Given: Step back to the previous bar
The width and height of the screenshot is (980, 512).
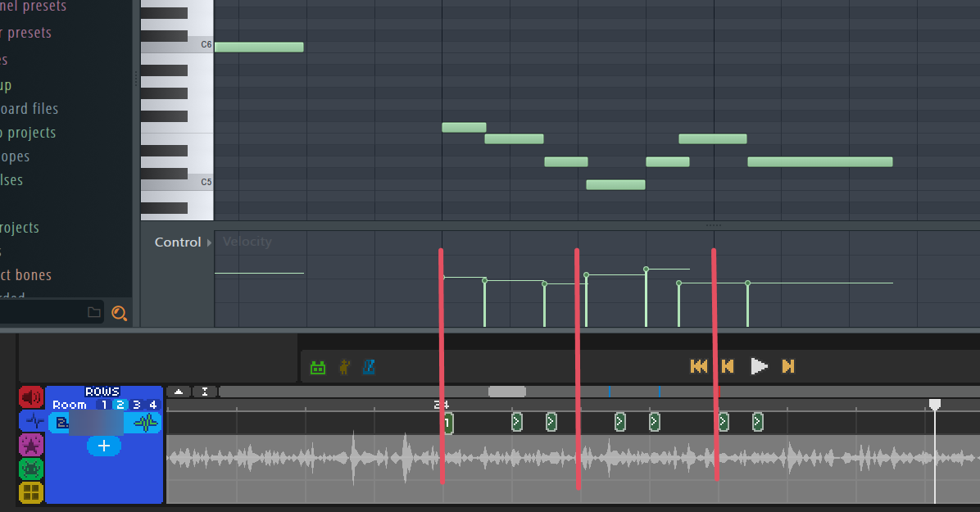Looking at the screenshot, I should pyautogui.click(x=728, y=366).
